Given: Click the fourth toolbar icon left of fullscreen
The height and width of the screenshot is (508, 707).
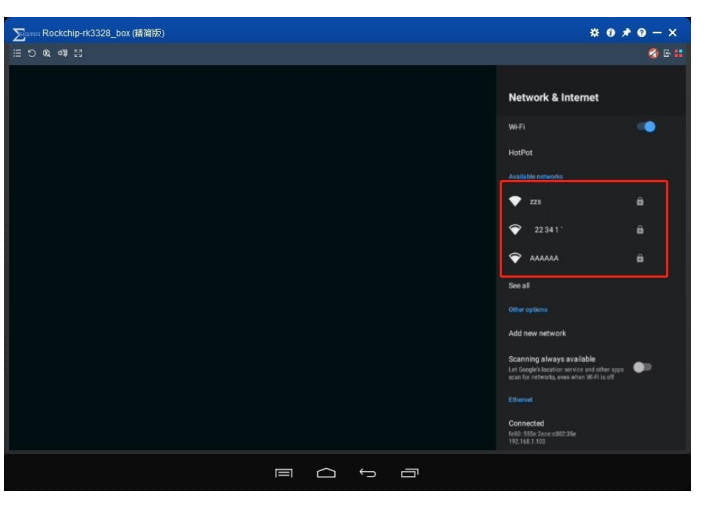Looking at the screenshot, I should point(63,54).
